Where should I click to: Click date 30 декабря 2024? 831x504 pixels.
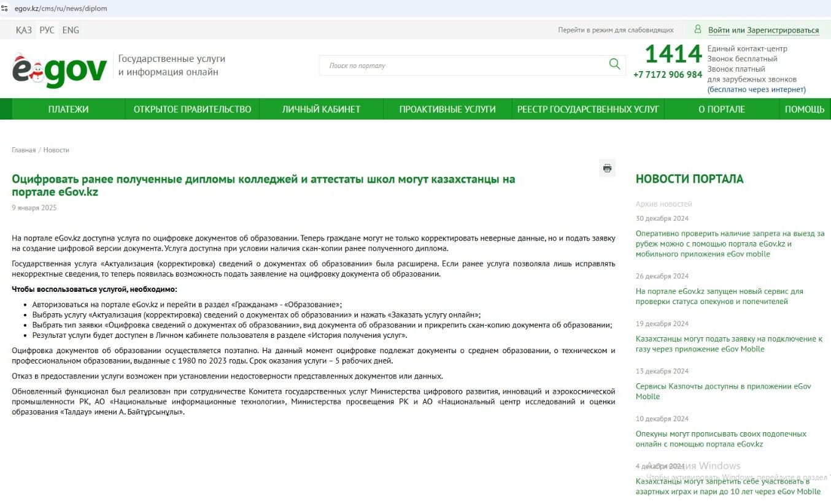(662, 218)
